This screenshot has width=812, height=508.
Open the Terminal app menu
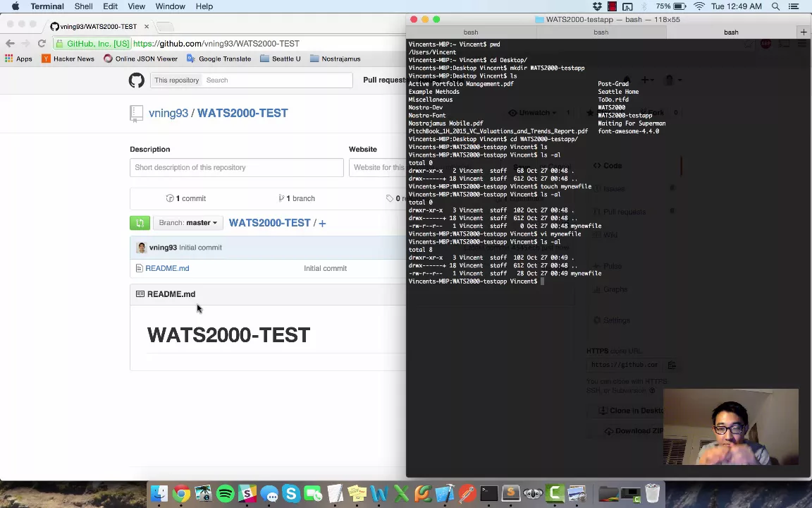coord(47,6)
